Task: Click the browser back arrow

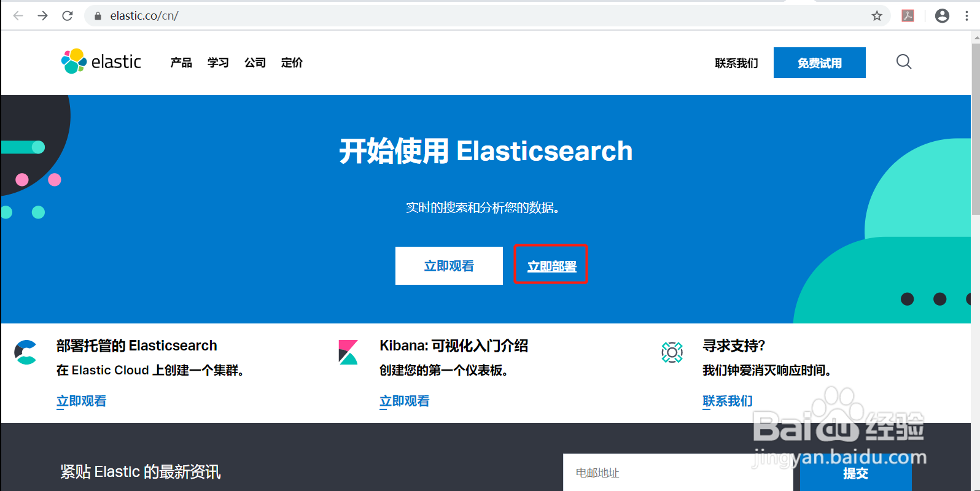Action: 18,16
